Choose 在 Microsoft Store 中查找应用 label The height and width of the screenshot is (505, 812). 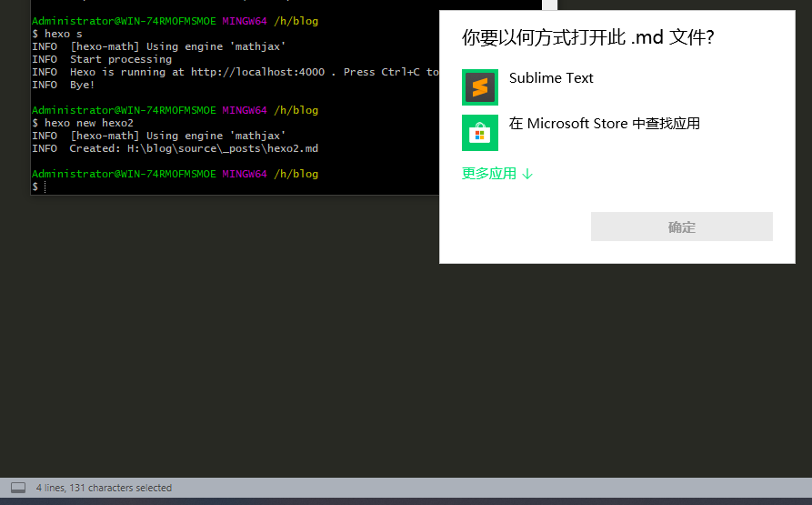[605, 123]
